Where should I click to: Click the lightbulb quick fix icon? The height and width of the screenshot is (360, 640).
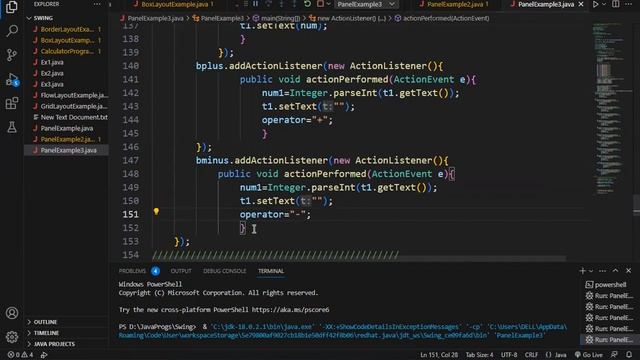point(156,211)
